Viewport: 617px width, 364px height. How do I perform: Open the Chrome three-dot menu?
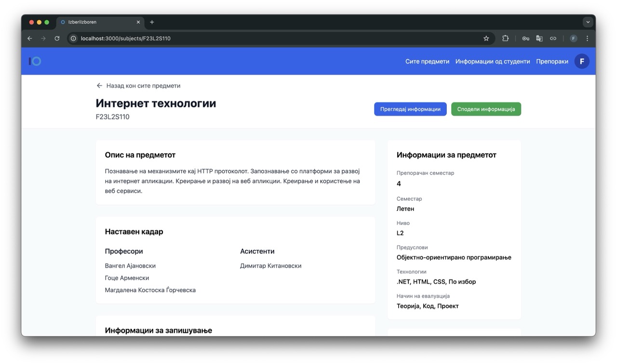click(x=587, y=39)
